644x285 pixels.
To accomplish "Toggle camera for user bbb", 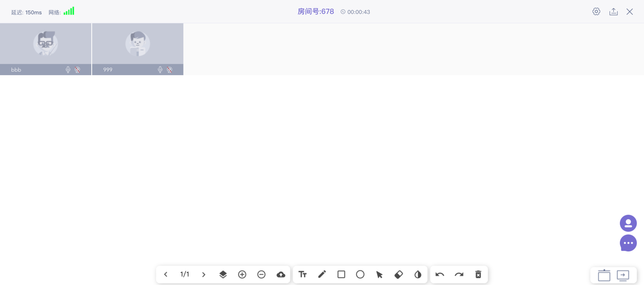I will click(x=77, y=69).
